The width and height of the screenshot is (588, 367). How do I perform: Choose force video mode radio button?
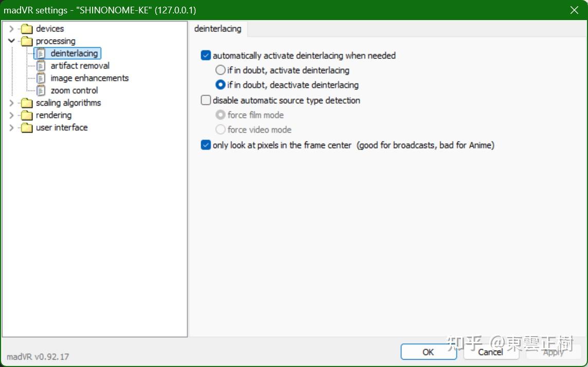(x=221, y=130)
